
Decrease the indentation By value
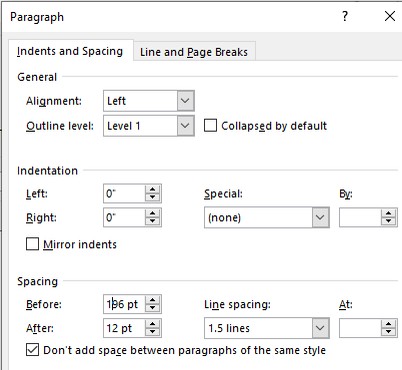pos(388,221)
